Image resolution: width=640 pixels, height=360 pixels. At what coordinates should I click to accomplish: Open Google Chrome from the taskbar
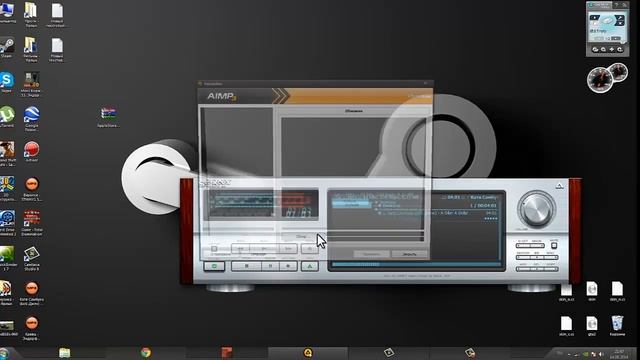click(x=146, y=353)
